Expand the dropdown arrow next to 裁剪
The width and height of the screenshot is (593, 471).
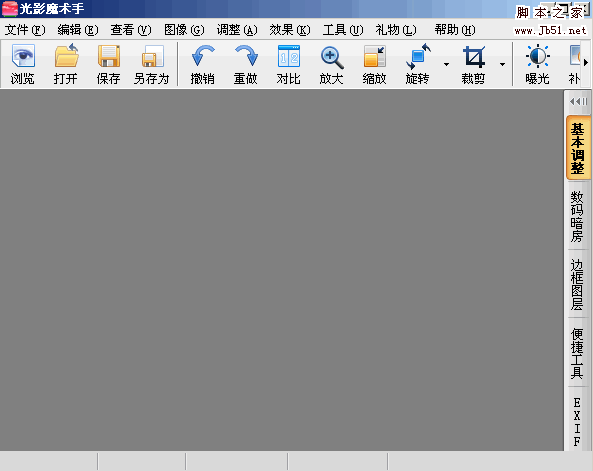pyautogui.click(x=502, y=64)
